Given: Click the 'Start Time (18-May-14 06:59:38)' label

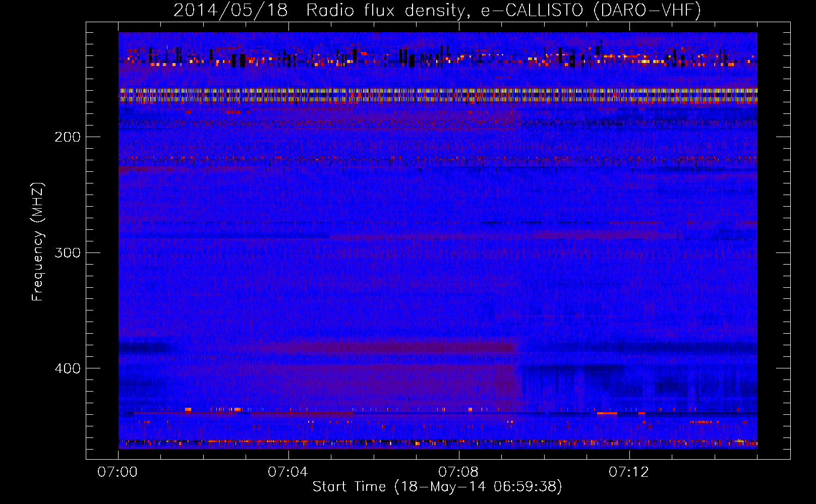Looking at the screenshot, I should [x=437, y=486].
